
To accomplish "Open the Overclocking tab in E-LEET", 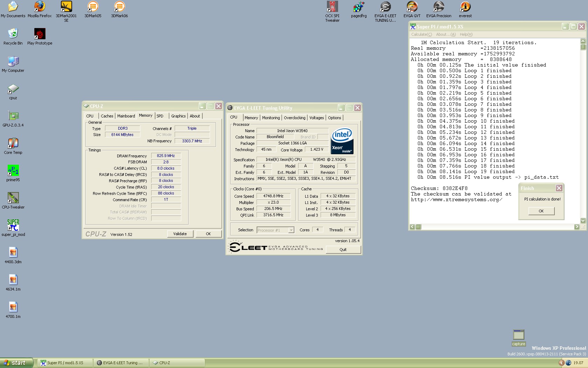I will pyautogui.click(x=294, y=118).
